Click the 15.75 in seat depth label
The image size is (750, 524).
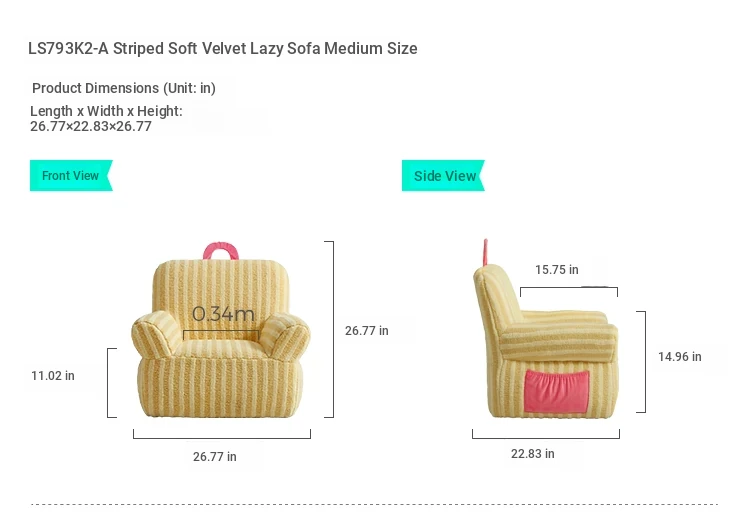557,270
